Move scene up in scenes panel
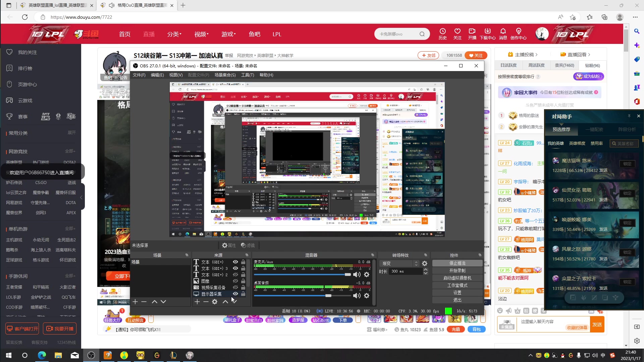Image resolution: width=644 pixels, height=362 pixels. (x=155, y=302)
